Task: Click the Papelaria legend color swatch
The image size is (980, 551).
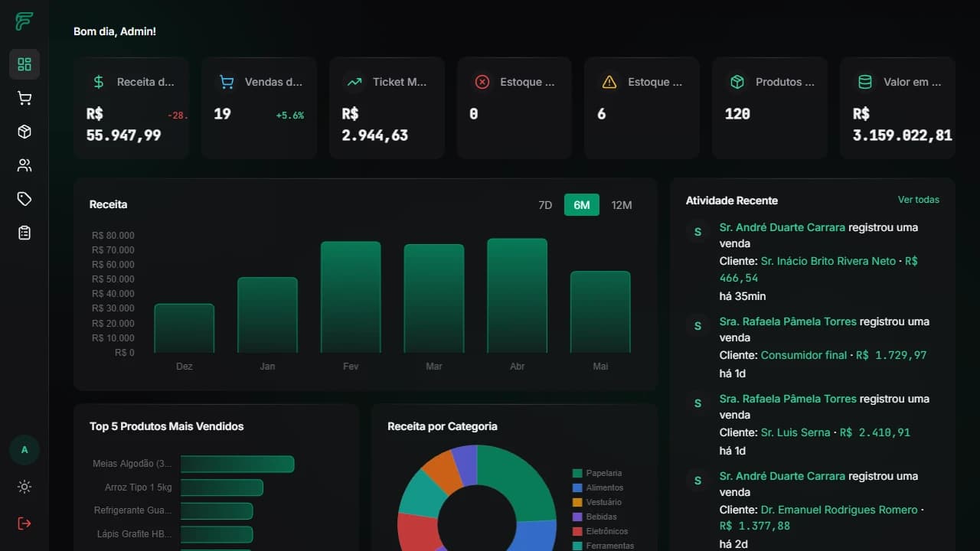Action: [x=577, y=473]
